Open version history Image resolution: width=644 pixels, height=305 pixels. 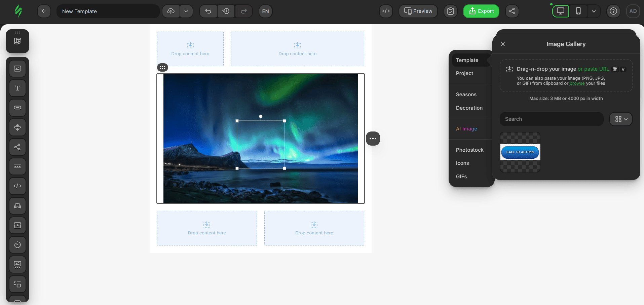226,11
